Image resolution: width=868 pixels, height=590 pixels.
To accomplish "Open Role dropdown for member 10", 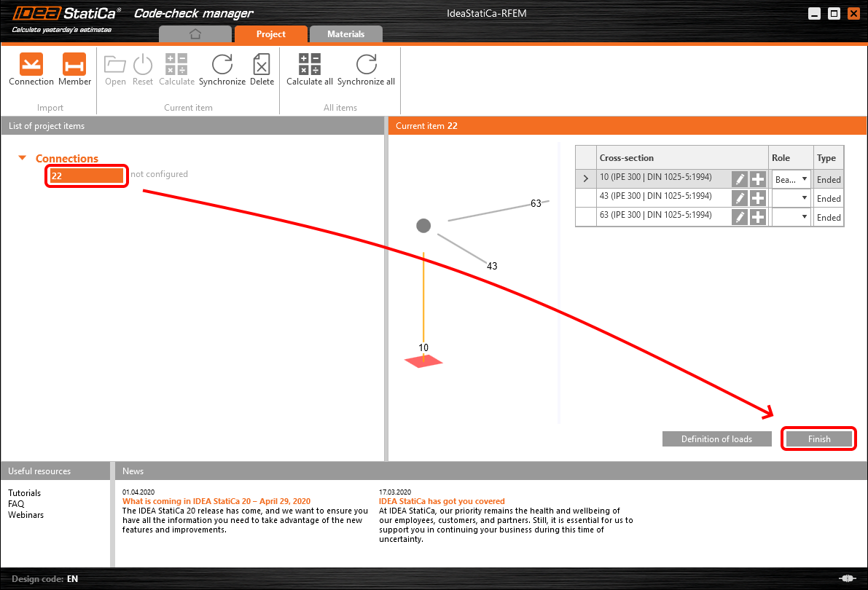I will click(791, 179).
